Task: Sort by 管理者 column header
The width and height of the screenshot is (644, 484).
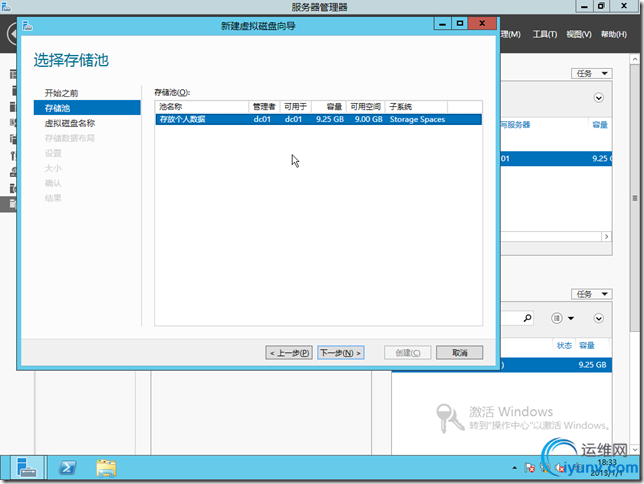Action: click(264, 107)
